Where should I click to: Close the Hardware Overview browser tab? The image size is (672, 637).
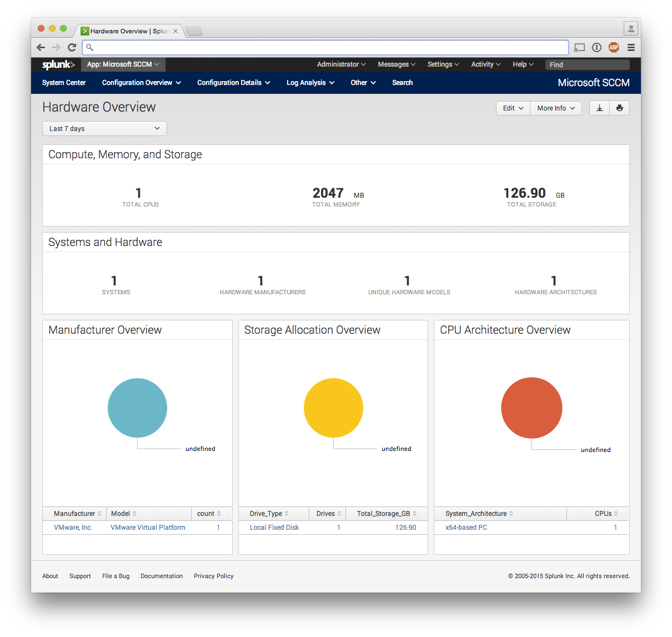coord(175,31)
